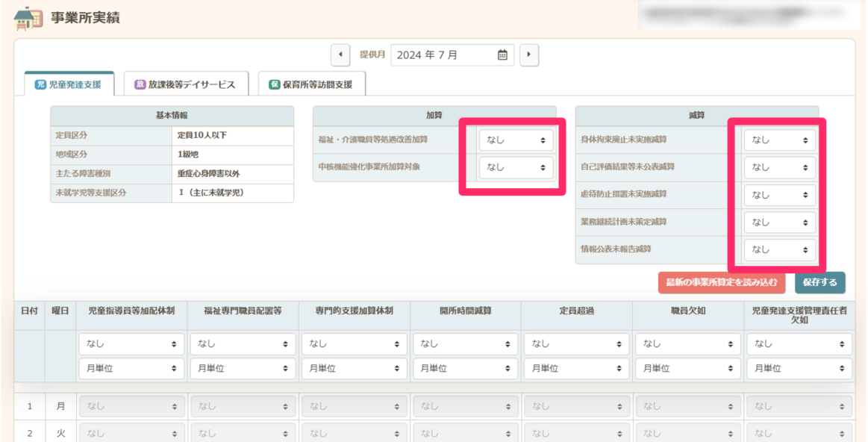The image size is (868, 442).
Task: Open the 保育所等訪問支援 tab
Action: (x=311, y=84)
